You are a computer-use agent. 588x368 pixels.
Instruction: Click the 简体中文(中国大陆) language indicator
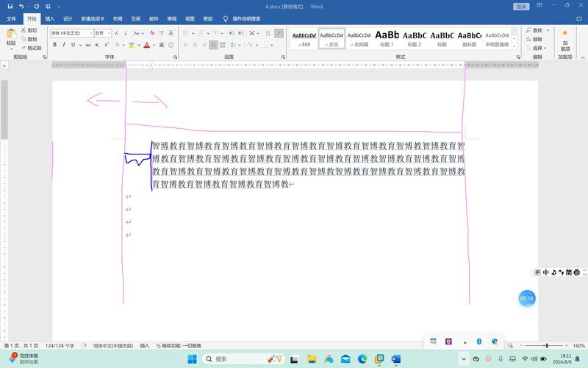[113, 345]
